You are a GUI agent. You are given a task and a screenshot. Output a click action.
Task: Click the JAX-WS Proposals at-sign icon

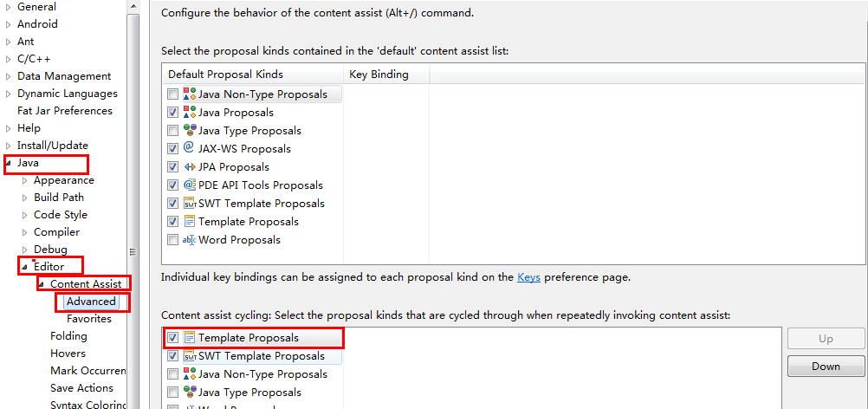click(x=190, y=148)
